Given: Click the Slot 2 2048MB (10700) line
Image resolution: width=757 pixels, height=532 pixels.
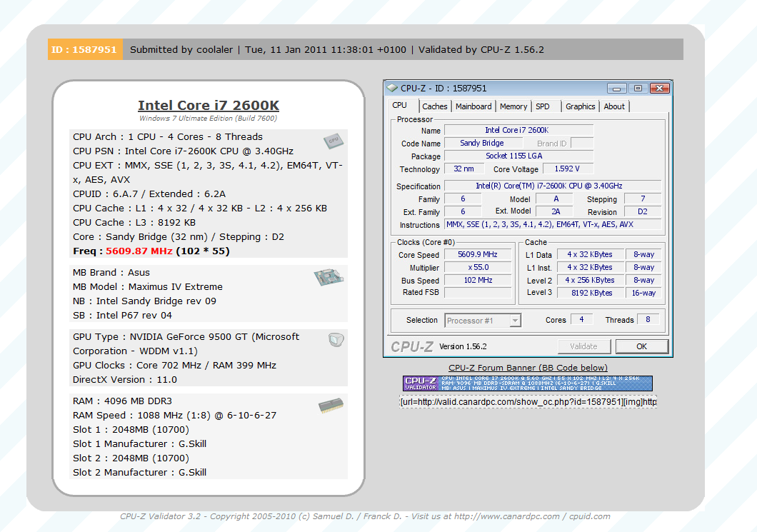Looking at the screenshot, I should (131, 458).
